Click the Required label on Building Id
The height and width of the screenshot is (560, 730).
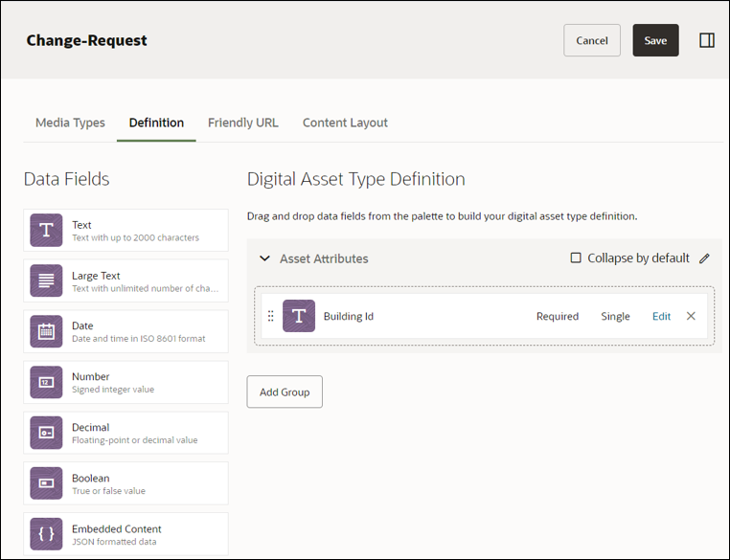(558, 316)
